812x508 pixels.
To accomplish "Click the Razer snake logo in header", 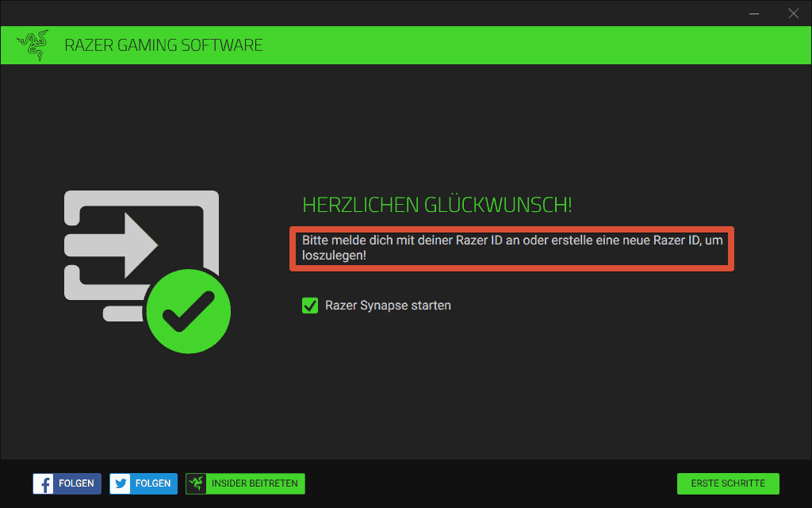I will pyautogui.click(x=33, y=45).
